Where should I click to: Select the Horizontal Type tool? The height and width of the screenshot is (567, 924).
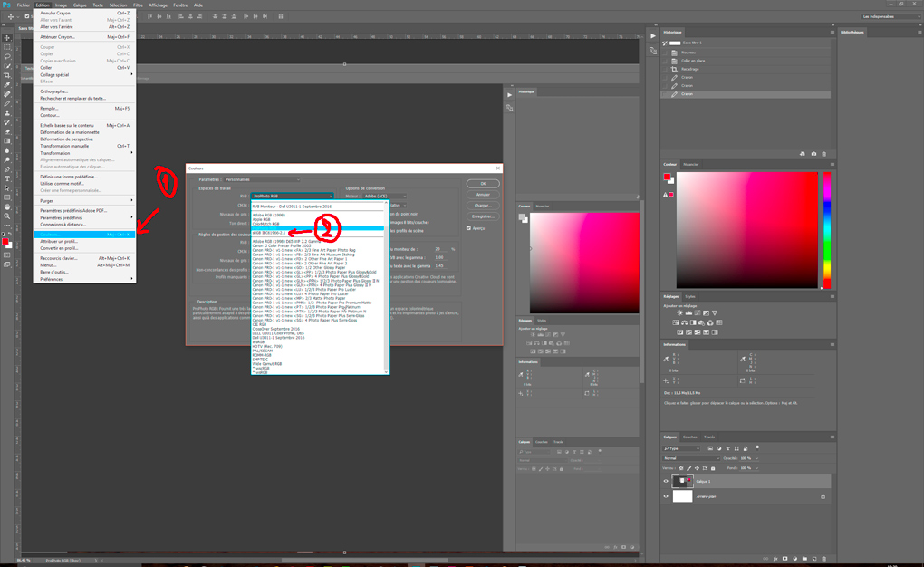point(7,179)
